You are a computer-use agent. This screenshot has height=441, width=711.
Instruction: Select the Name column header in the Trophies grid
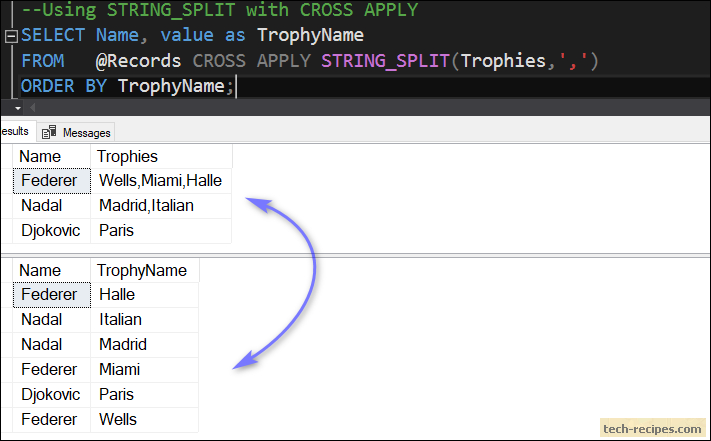(51, 156)
